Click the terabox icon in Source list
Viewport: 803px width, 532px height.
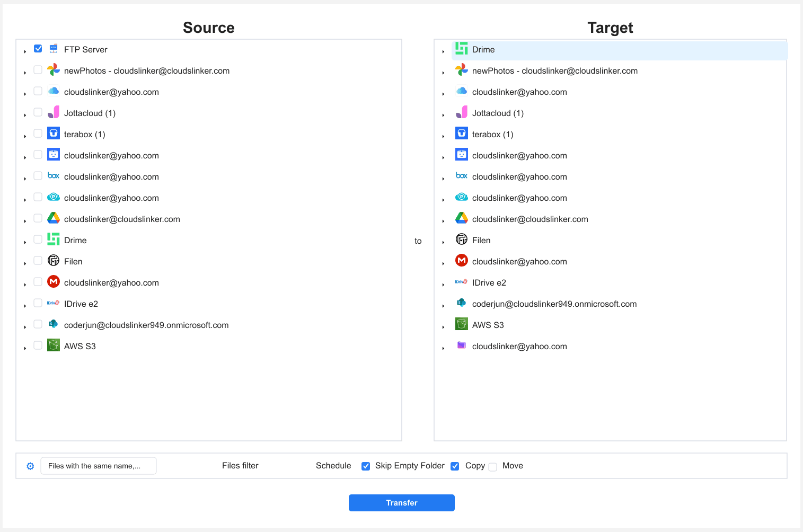pyautogui.click(x=54, y=134)
